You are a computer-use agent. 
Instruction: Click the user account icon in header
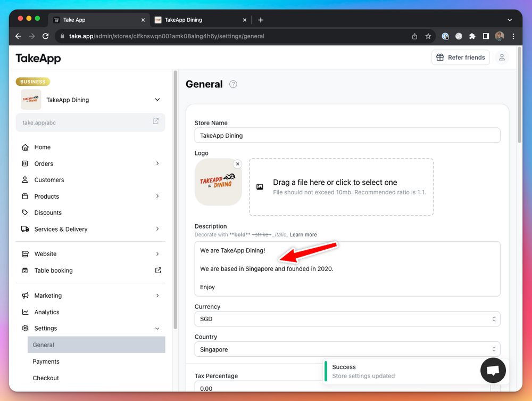click(x=502, y=58)
